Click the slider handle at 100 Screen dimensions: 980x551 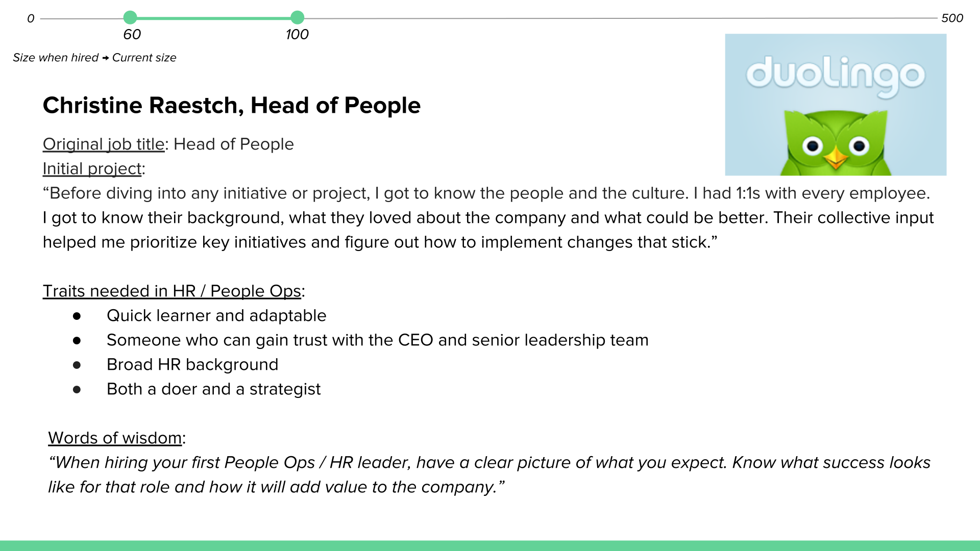click(297, 17)
